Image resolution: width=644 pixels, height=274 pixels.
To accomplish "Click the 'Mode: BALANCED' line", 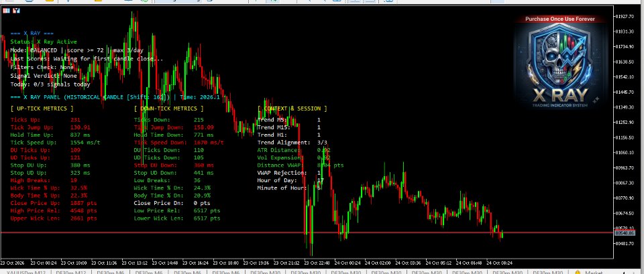I will [x=76, y=50].
